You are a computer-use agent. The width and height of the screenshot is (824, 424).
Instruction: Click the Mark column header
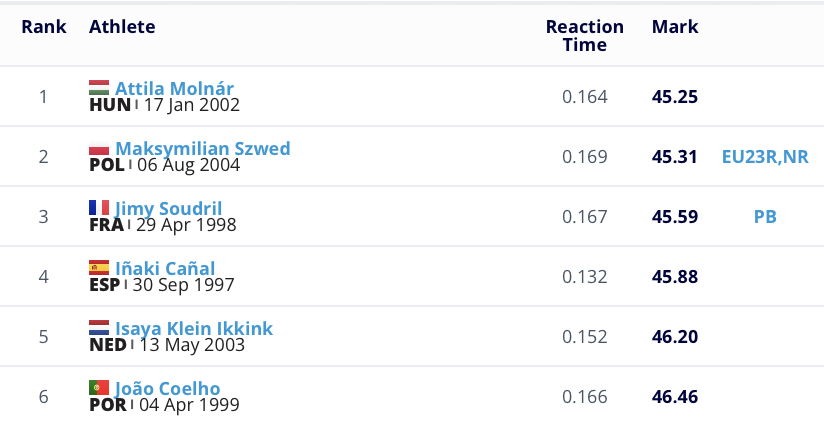point(675,27)
